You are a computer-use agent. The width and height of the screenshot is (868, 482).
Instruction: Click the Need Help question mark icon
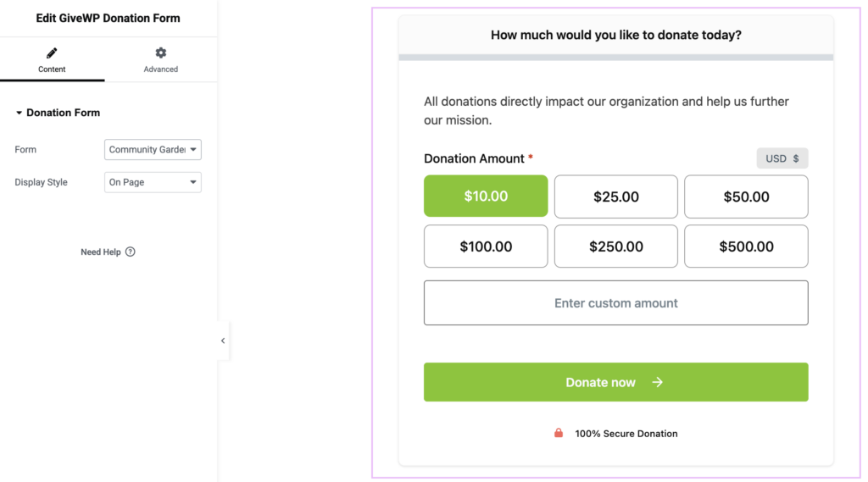pyautogui.click(x=131, y=252)
